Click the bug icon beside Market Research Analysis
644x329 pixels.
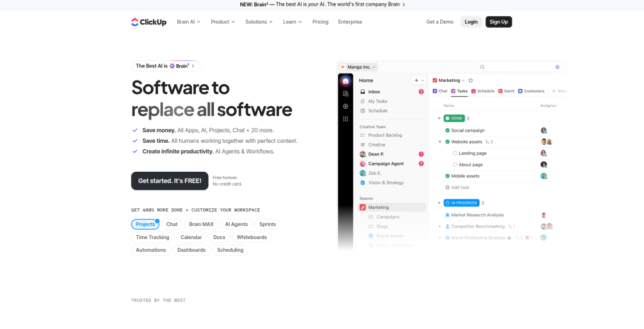click(448, 215)
